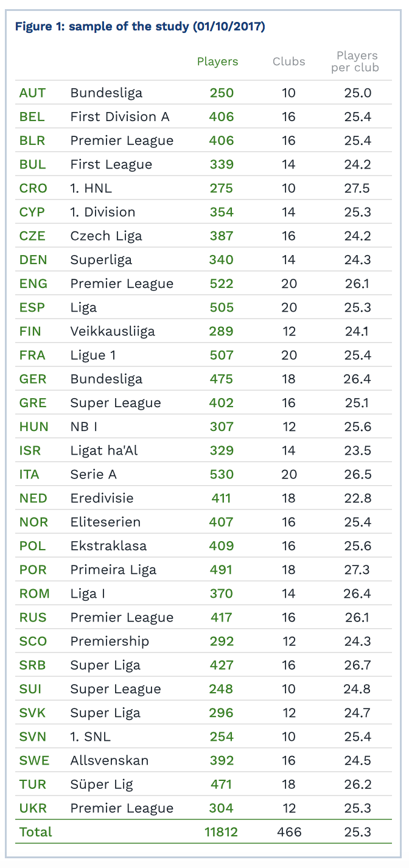Click the total clubs value 466

(x=289, y=831)
